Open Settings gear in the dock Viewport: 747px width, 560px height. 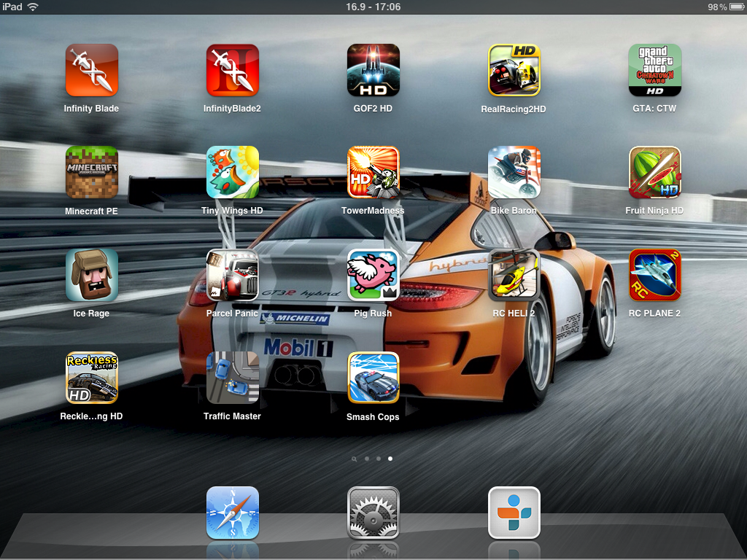pos(373,513)
